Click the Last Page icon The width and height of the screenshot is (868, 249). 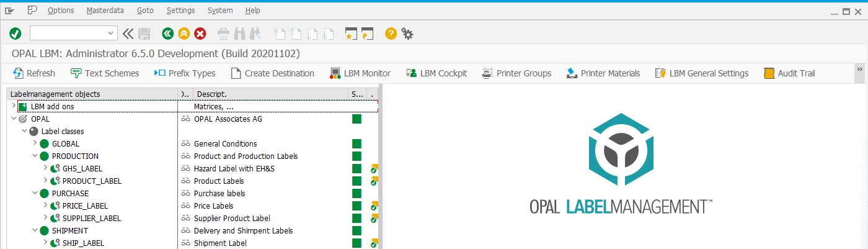click(329, 34)
